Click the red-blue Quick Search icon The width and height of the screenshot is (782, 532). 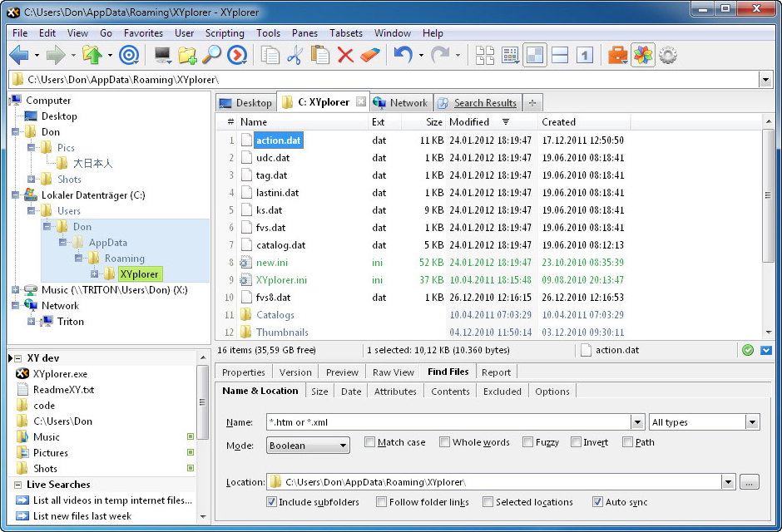pyautogui.click(x=237, y=55)
